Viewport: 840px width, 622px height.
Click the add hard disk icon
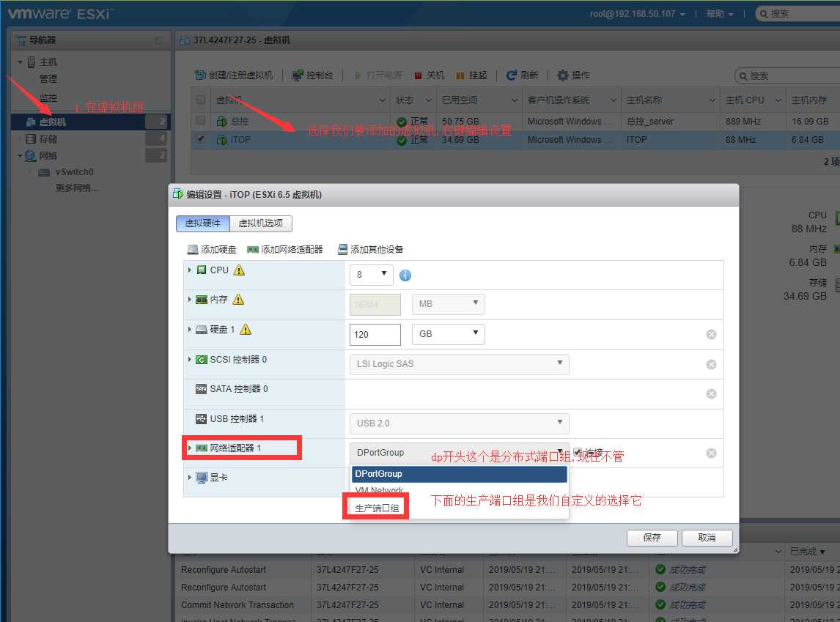pyautogui.click(x=193, y=249)
